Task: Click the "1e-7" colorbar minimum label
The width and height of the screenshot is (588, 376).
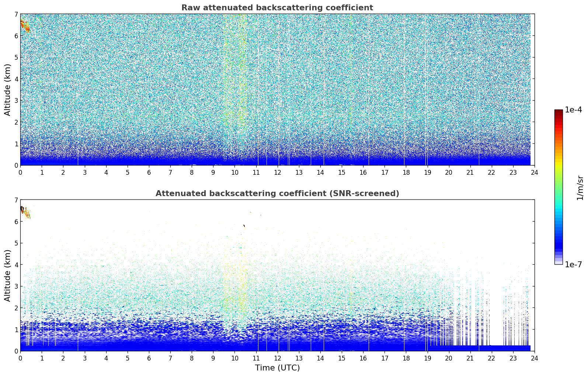Action: coord(573,264)
